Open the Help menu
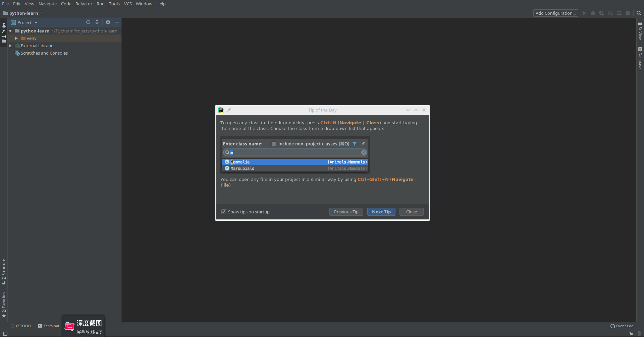644x337 pixels. 161,4
